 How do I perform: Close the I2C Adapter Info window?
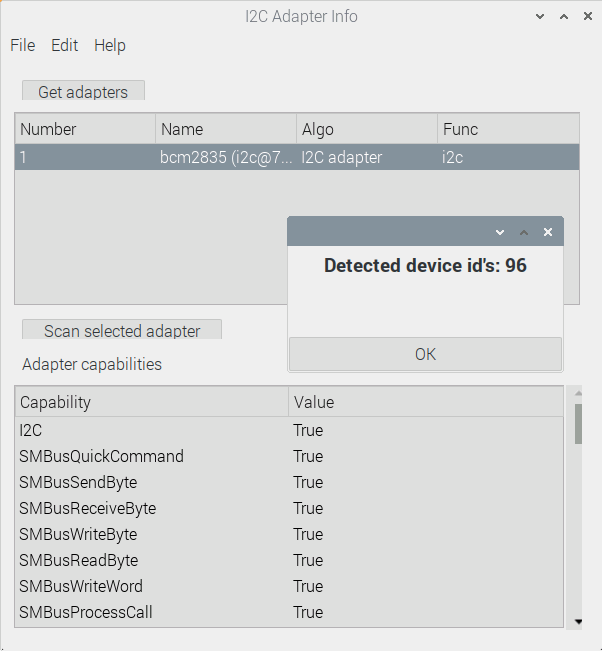pyautogui.click(x=586, y=17)
